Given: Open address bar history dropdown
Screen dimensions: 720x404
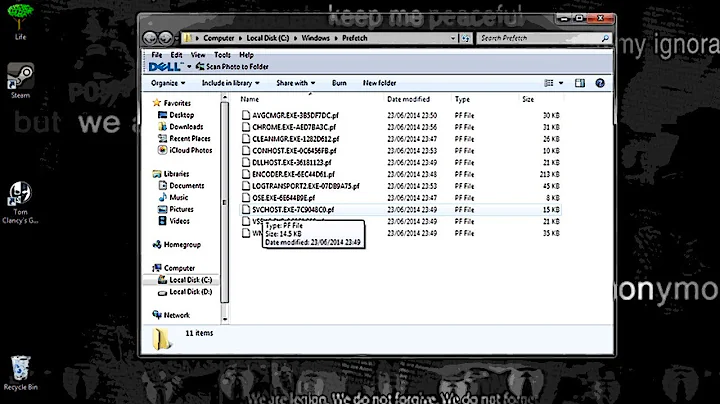Looking at the screenshot, I should pos(453,38).
